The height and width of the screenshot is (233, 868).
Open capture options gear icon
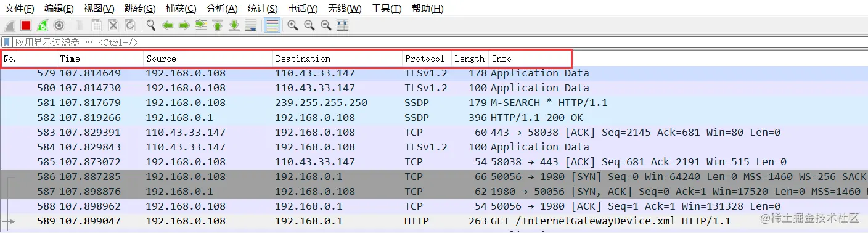point(59,25)
